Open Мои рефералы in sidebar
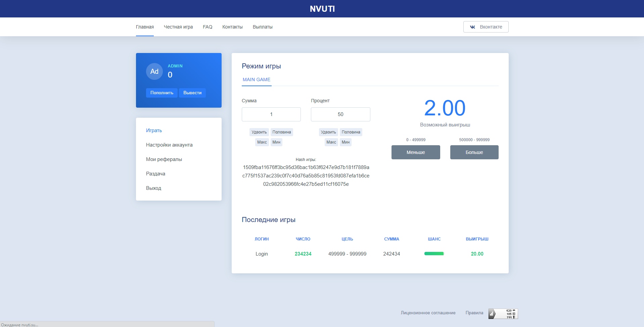Viewport: 644px width, 327px height. click(x=164, y=159)
